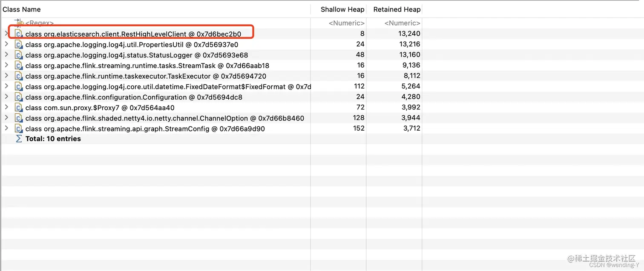This screenshot has width=644, height=271.
Task: Expand the flink Configuration class row
Action: pos(6,97)
